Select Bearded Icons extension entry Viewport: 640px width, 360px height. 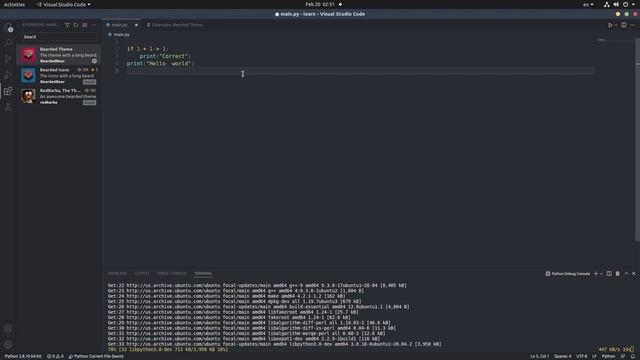pos(59,76)
